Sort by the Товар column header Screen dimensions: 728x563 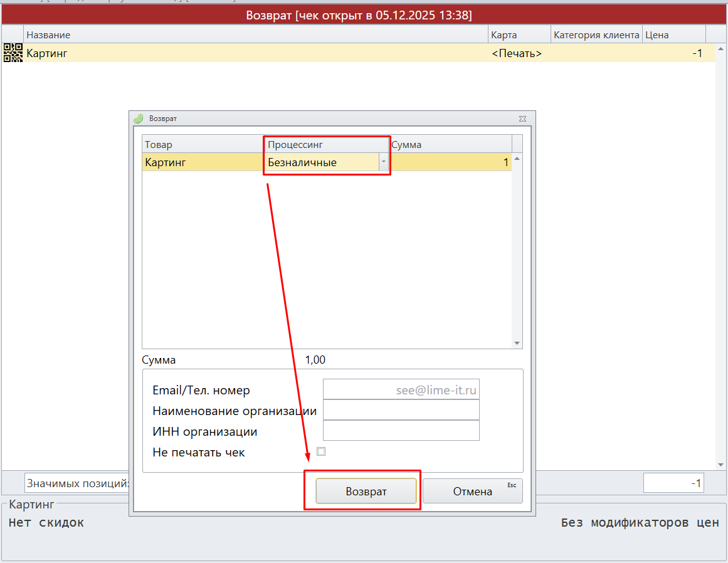point(203,145)
